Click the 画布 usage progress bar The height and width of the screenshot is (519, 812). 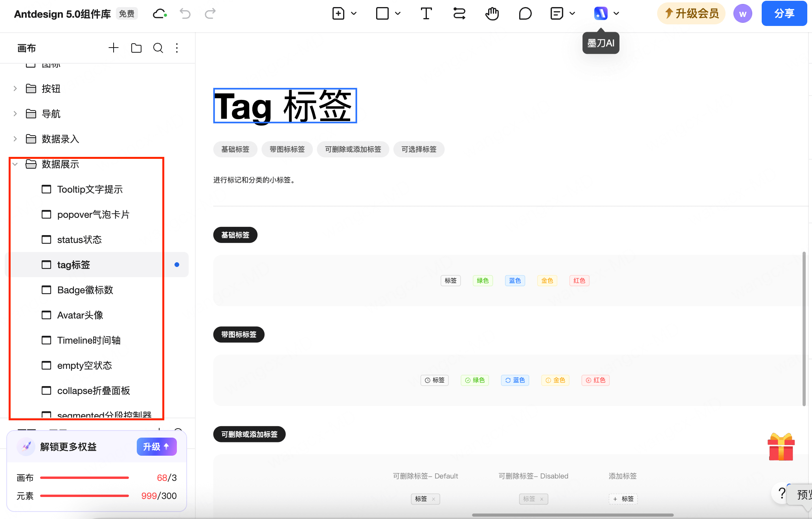point(84,478)
